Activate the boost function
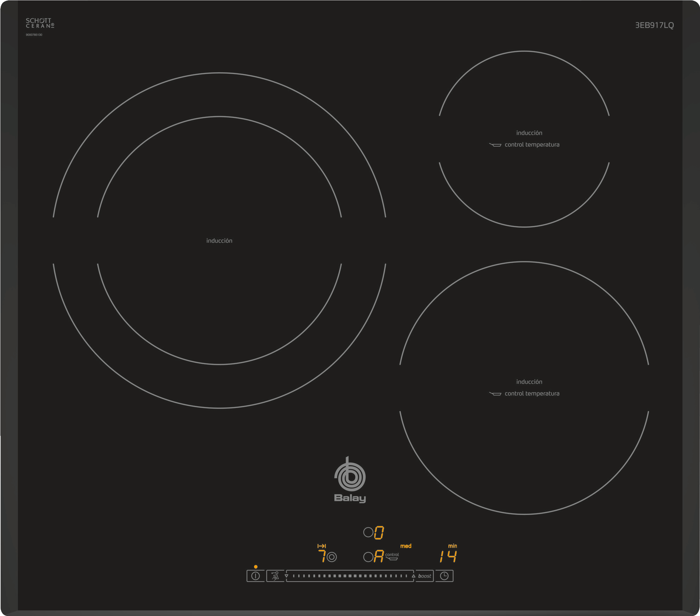The width and height of the screenshot is (700, 616). tap(425, 576)
